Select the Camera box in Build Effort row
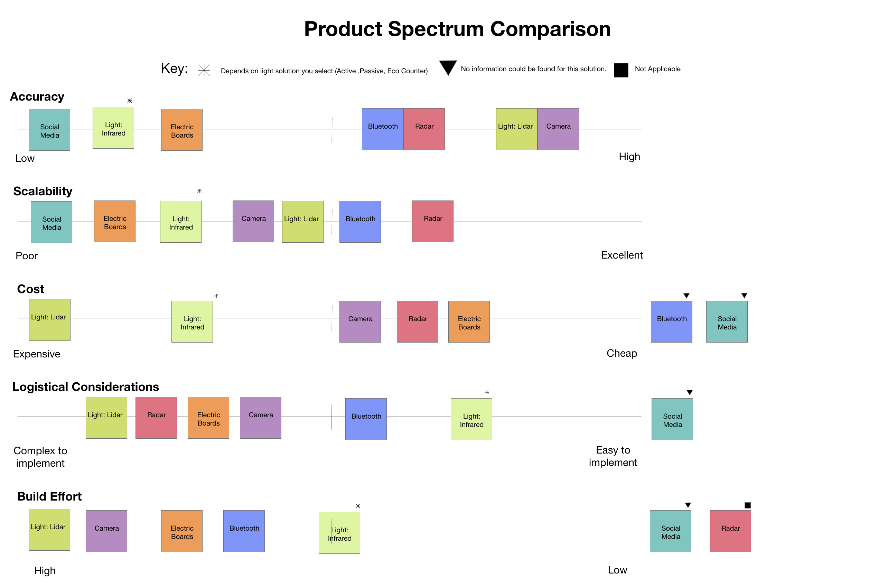 tap(106, 531)
